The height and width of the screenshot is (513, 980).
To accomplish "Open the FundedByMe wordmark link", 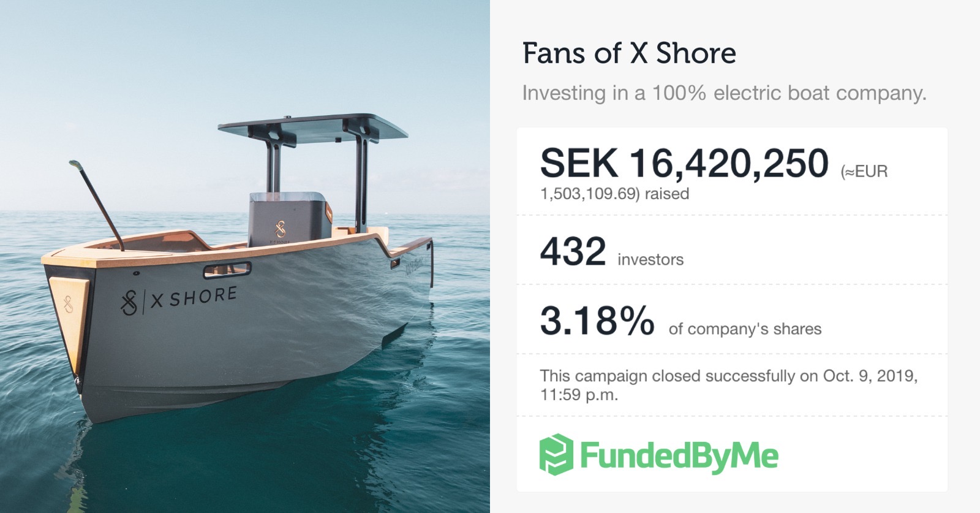I will coord(679,456).
